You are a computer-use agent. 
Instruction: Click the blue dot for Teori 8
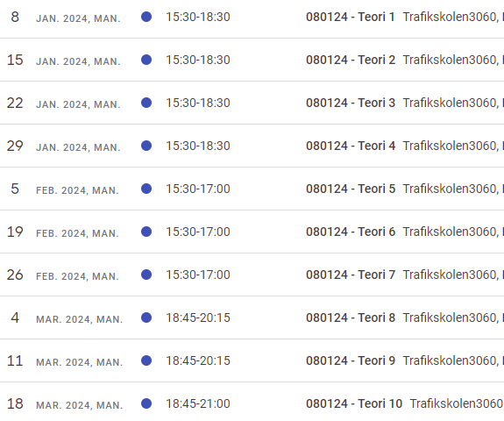146,318
